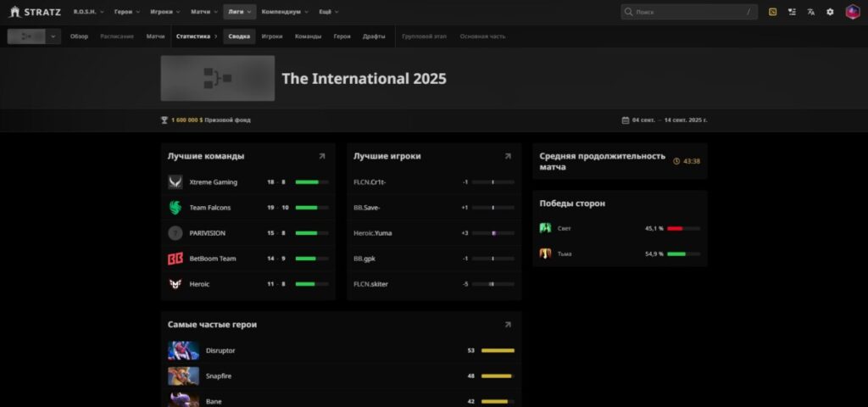This screenshot has height=407, width=868.
Task: Open player FLCN.Cr1t- link
Action: pyautogui.click(x=370, y=182)
